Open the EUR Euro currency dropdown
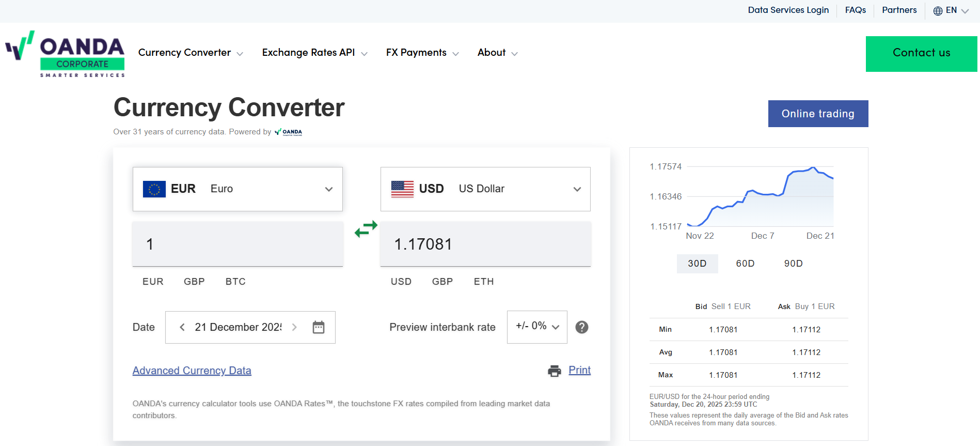The height and width of the screenshot is (446, 980). coord(238,189)
